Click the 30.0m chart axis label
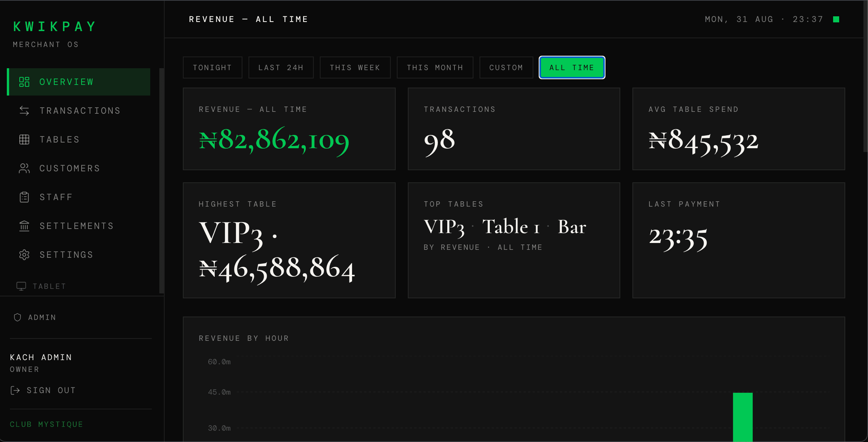868x442 pixels. coord(219,428)
